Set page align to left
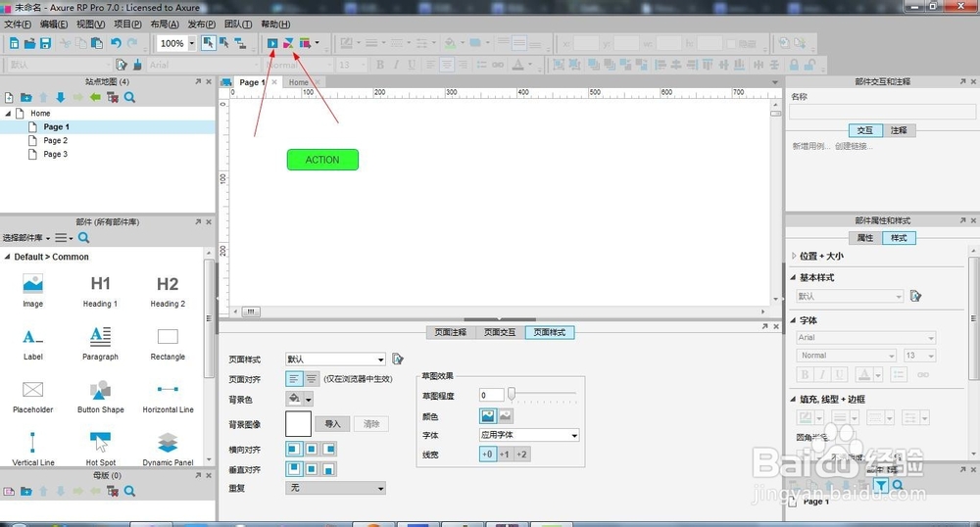This screenshot has width=980, height=527. [x=294, y=379]
